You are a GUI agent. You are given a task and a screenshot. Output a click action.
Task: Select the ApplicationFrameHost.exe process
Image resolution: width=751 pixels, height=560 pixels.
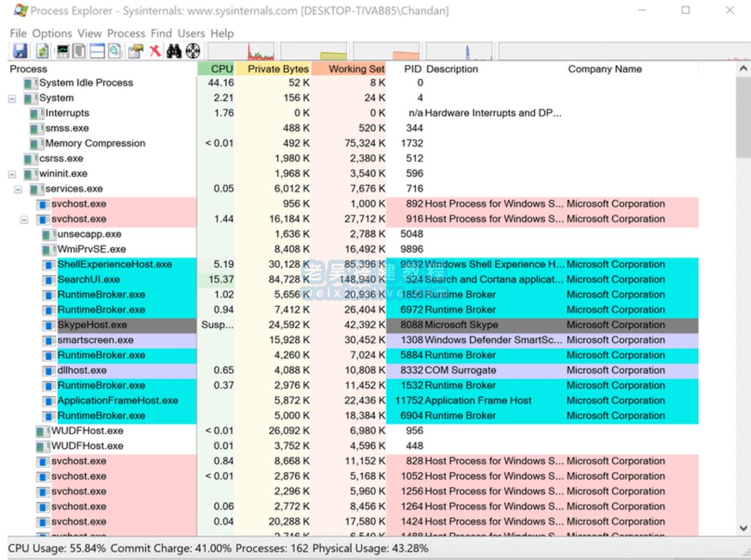pyautogui.click(x=353, y=401)
